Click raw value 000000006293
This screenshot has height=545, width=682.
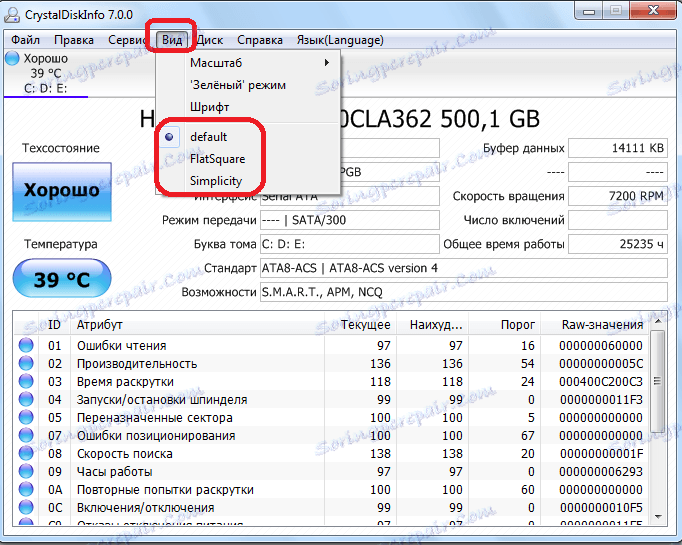click(601, 471)
